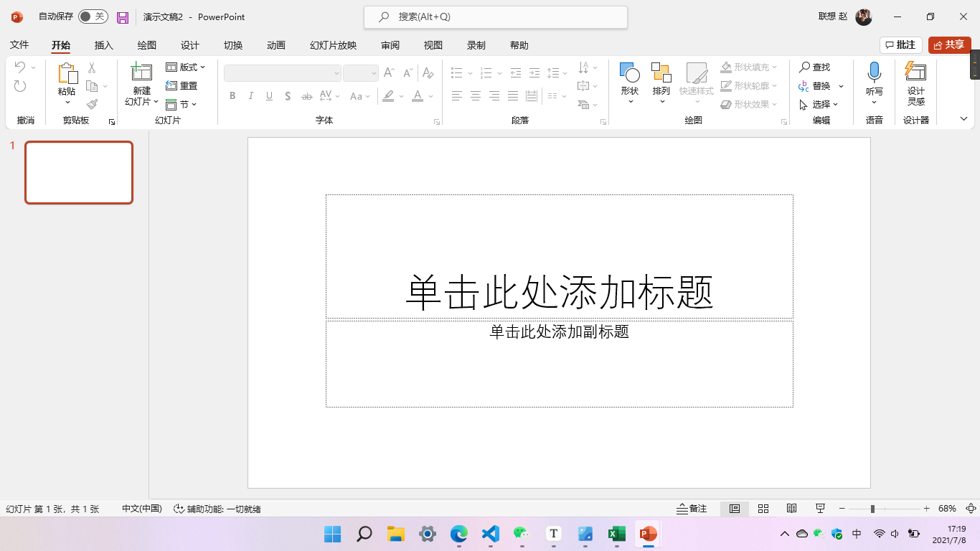Switch to reading view icon
The width and height of the screenshot is (980, 551).
point(792,509)
